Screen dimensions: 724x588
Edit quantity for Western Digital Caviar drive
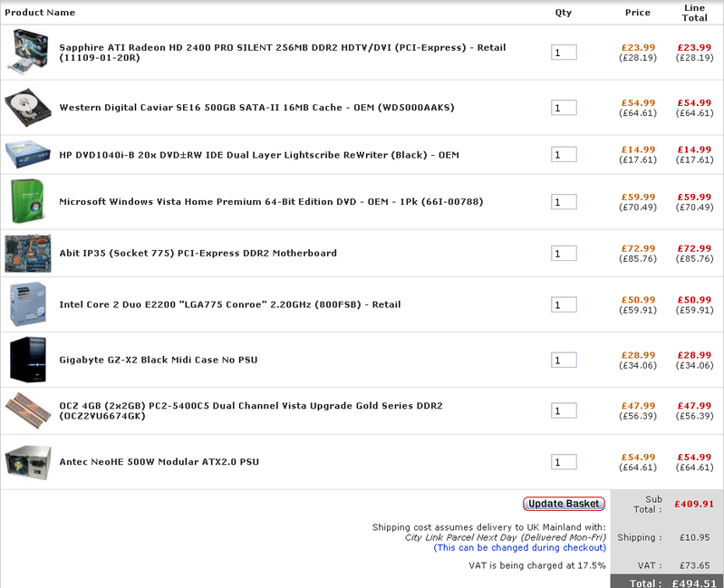pyautogui.click(x=564, y=108)
